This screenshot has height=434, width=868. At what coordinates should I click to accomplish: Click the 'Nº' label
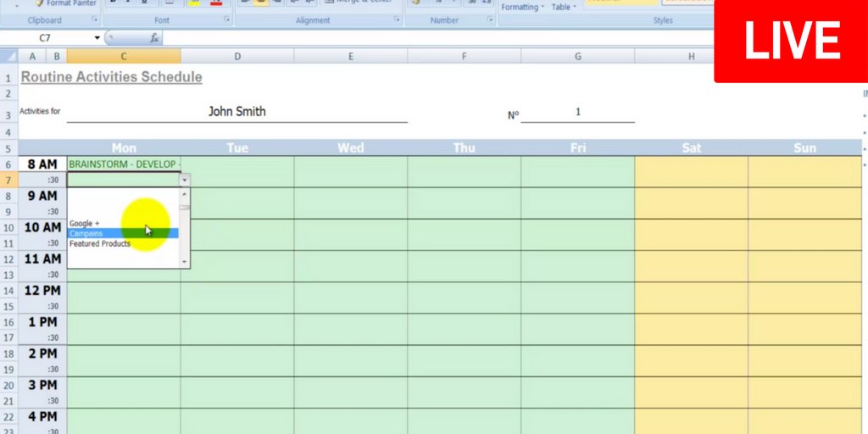coord(513,115)
